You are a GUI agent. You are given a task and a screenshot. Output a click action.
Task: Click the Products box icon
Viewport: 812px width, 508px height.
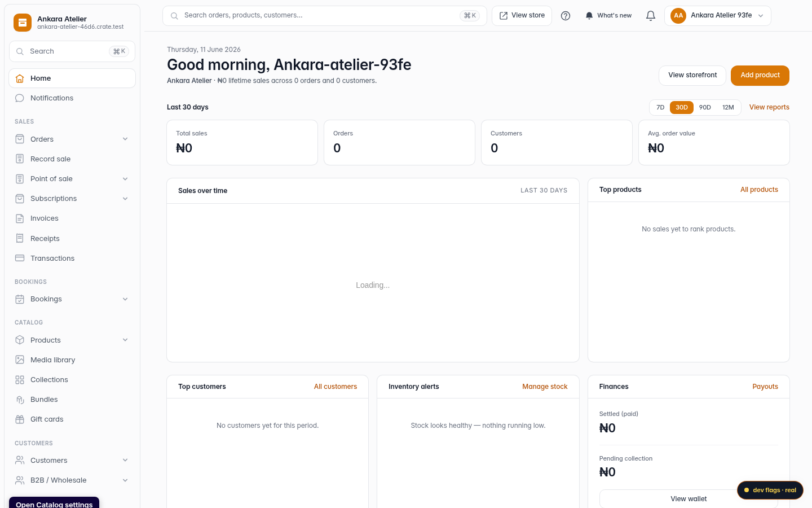point(20,340)
